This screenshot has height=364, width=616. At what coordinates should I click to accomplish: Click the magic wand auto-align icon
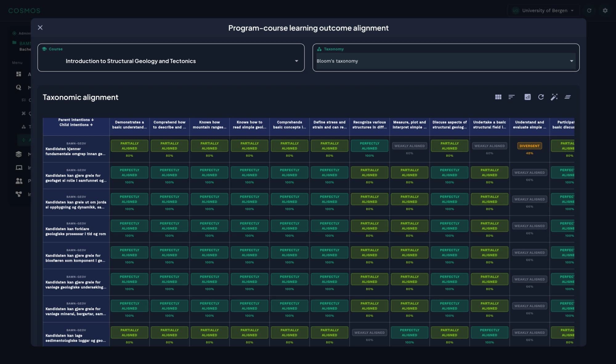click(x=554, y=97)
